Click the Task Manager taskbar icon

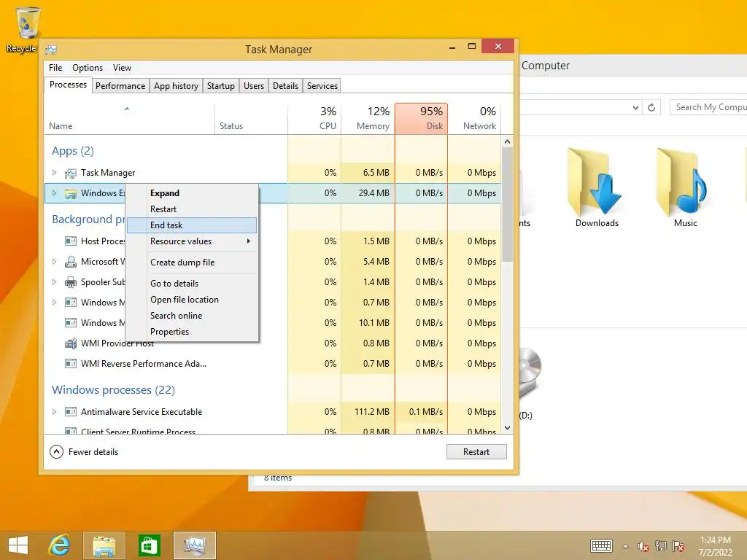coord(194,545)
